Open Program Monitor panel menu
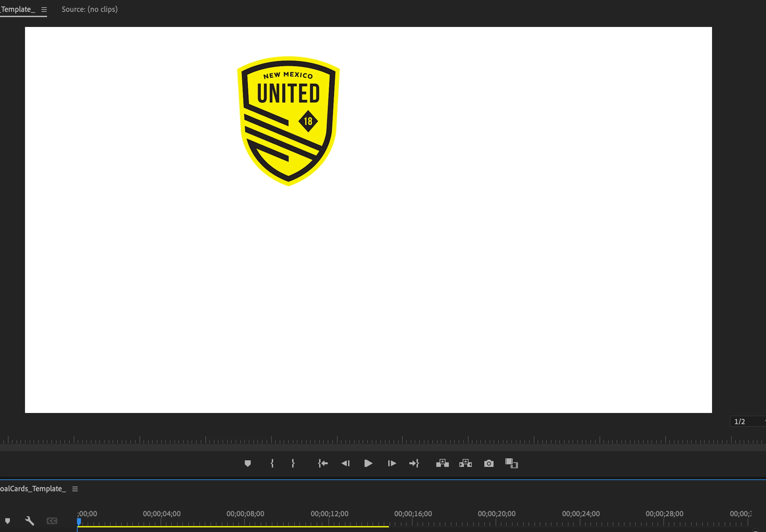The image size is (766, 532). tap(44, 10)
